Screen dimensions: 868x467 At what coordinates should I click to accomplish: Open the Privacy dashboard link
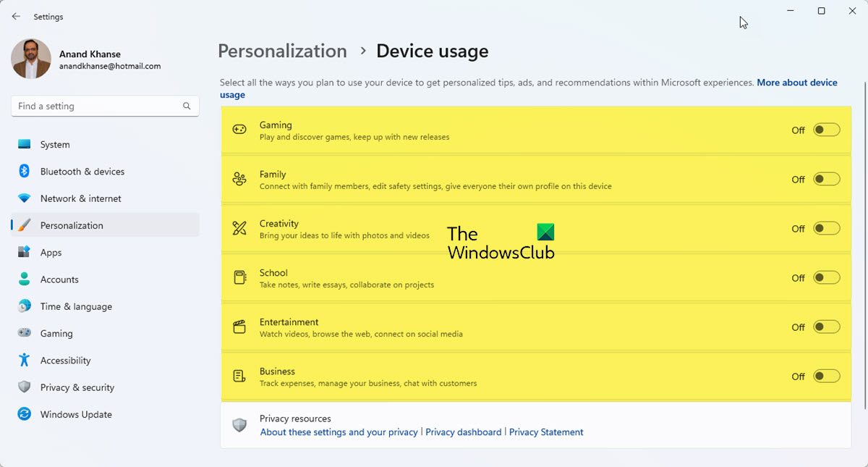click(x=463, y=432)
